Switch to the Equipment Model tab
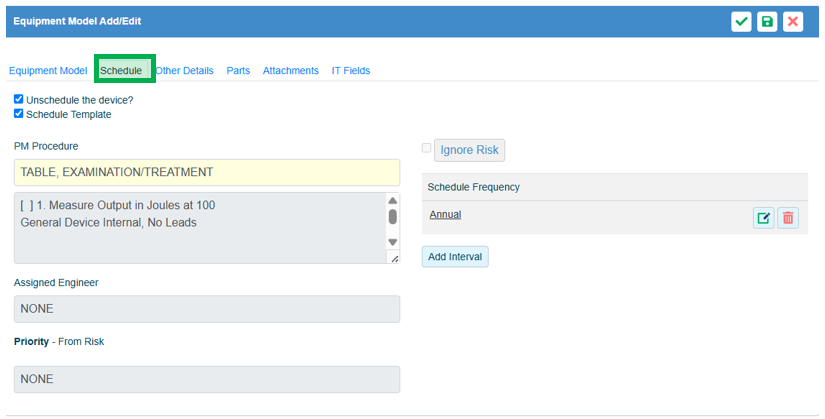The image size is (825, 419). (x=48, y=71)
